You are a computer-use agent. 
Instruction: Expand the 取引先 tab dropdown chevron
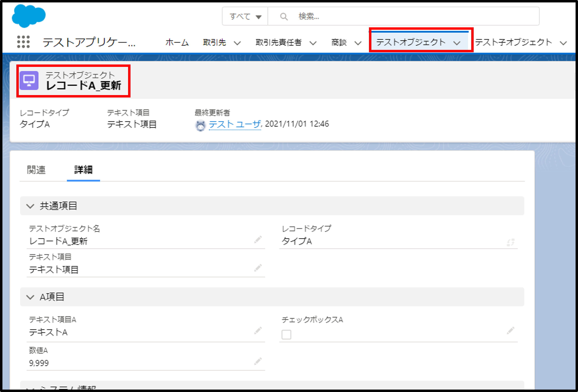[237, 43]
